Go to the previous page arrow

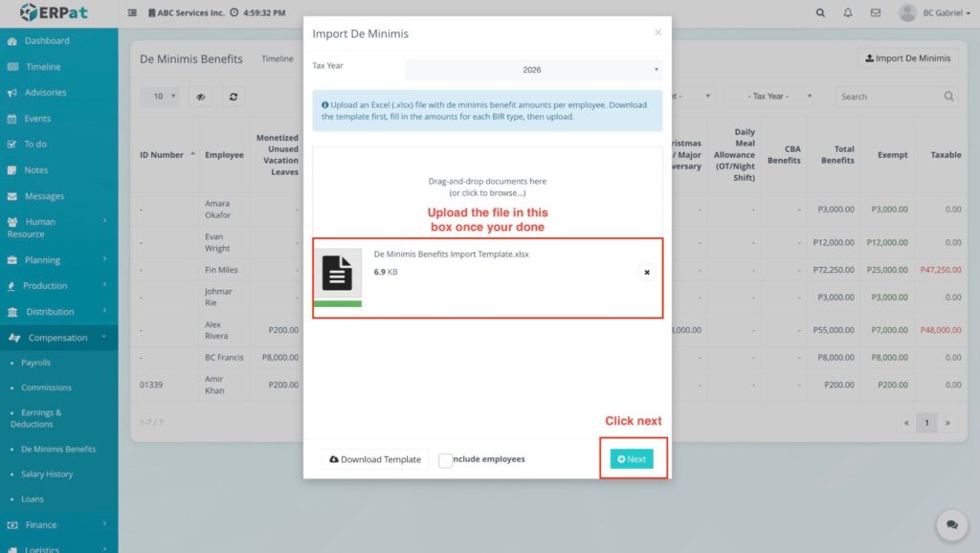point(906,423)
